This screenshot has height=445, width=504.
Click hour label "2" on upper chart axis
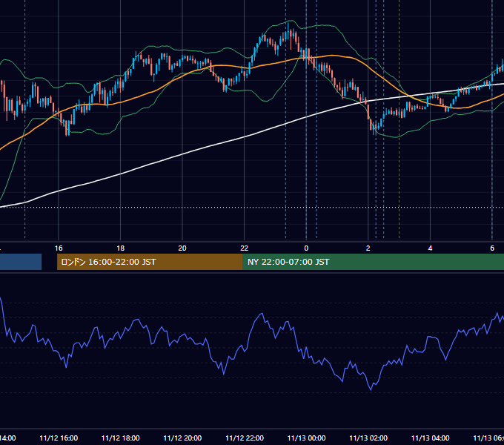tap(368, 248)
